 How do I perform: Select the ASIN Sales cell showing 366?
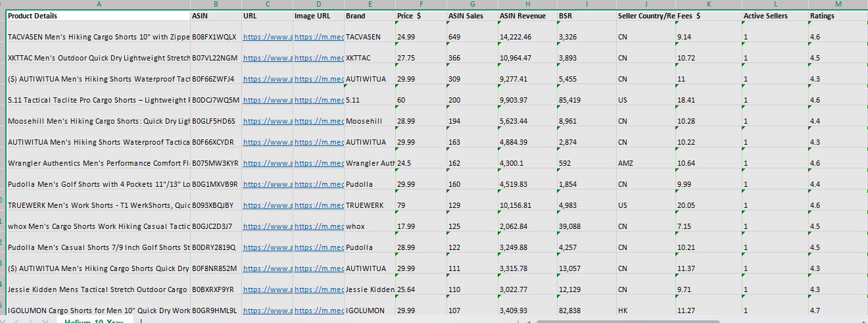click(x=472, y=53)
